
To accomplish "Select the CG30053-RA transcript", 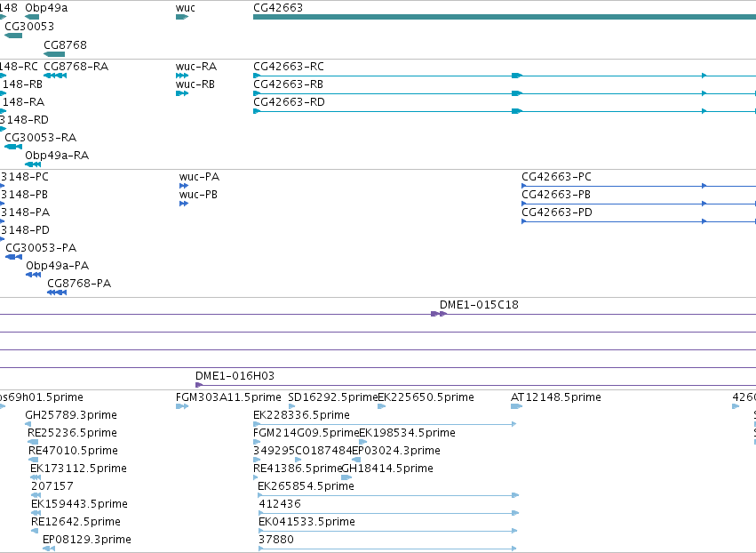I will point(13,147).
